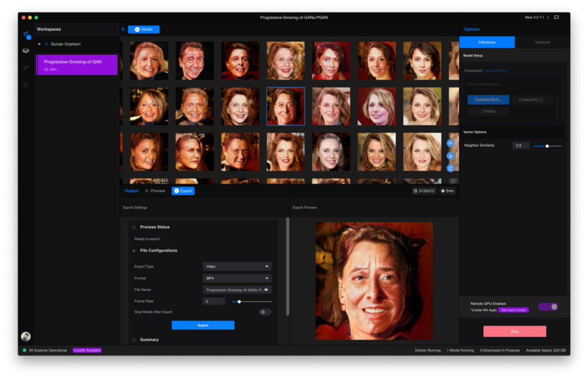Click the Credits Available badge
Viewport: 588px width, 379px height.
tap(87, 350)
